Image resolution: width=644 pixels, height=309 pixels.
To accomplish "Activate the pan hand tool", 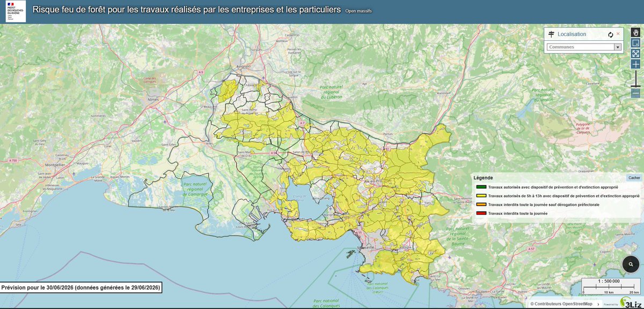I will (635, 32).
